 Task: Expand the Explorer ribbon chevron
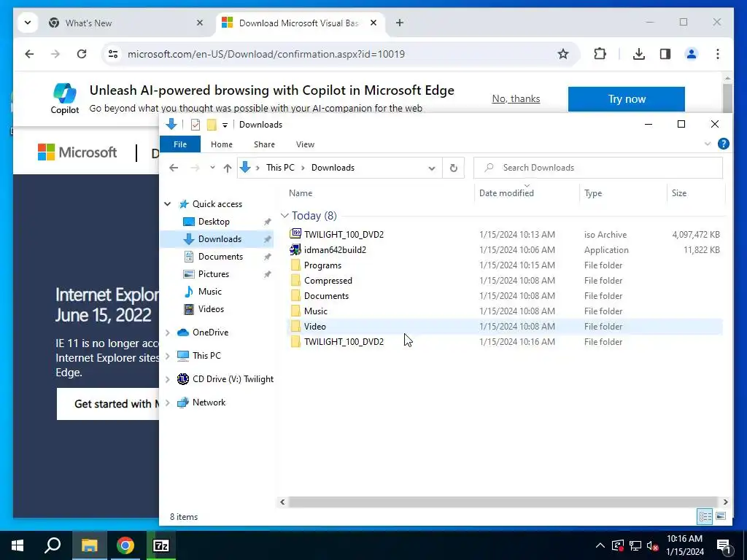tap(708, 144)
